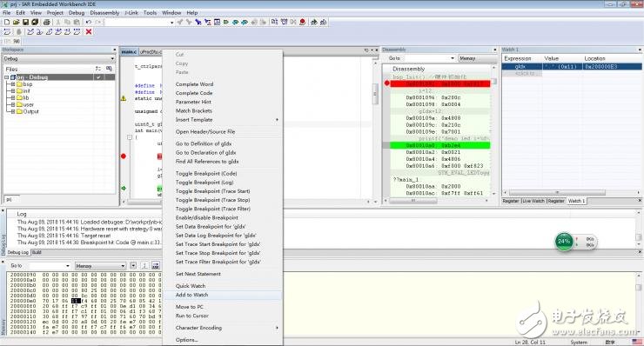Switch to the main.c editor tab
The height and width of the screenshot is (346, 644).
coord(129,51)
